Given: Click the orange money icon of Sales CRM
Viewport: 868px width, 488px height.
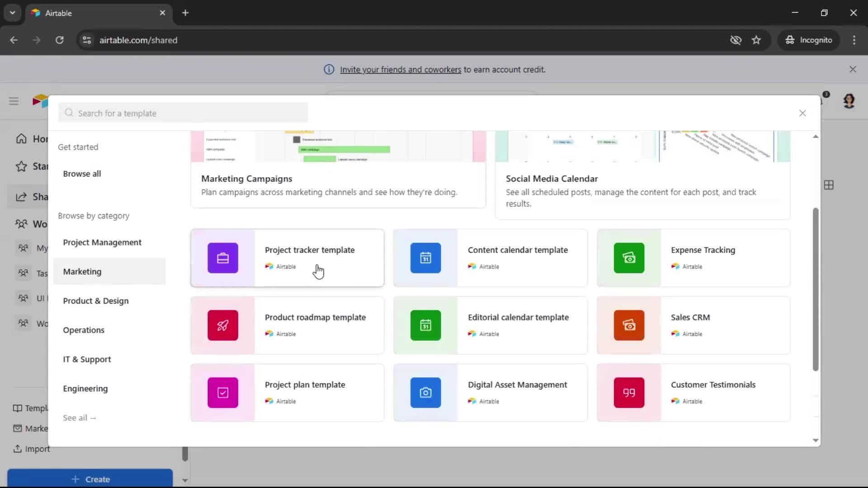Looking at the screenshot, I should 629,325.
